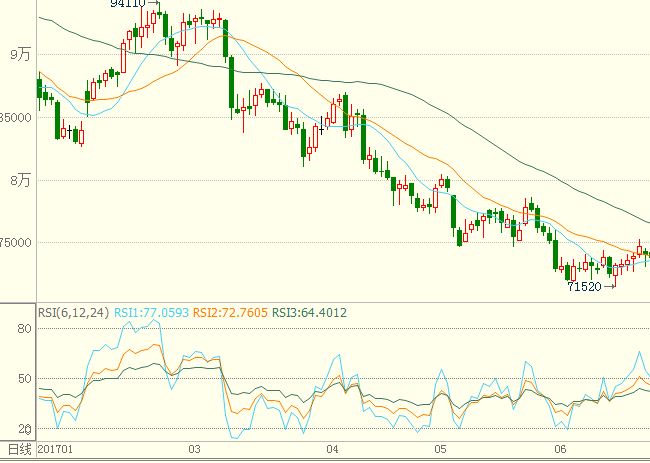Click the 85000 price axis label
The image size is (650, 463).
click(17, 117)
